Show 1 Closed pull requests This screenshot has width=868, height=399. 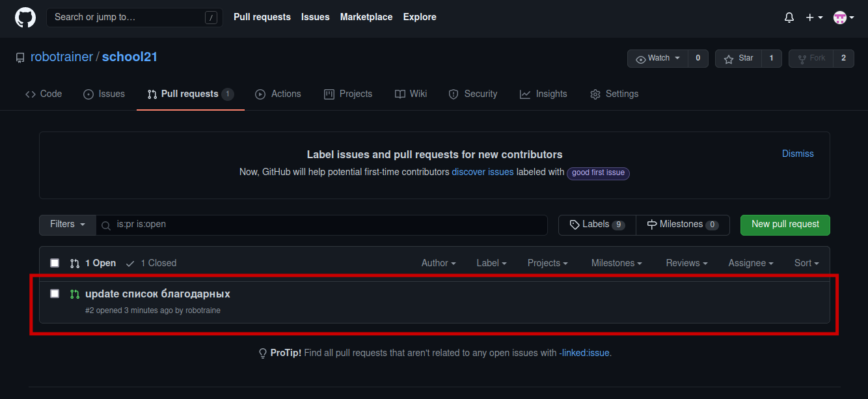pos(151,263)
